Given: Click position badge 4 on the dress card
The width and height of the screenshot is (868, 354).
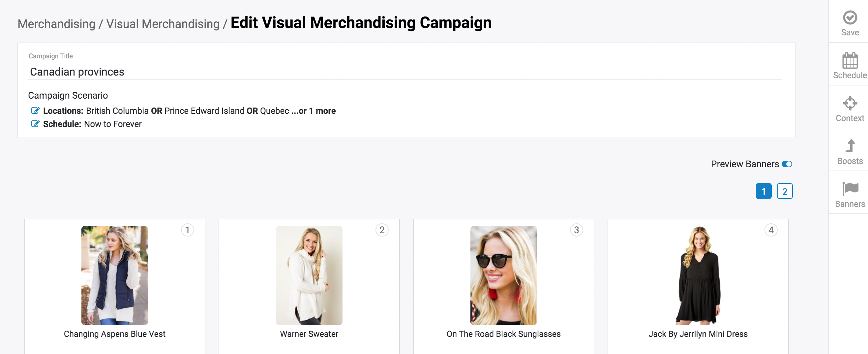Looking at the screenshot, I should tap(771, 230).
